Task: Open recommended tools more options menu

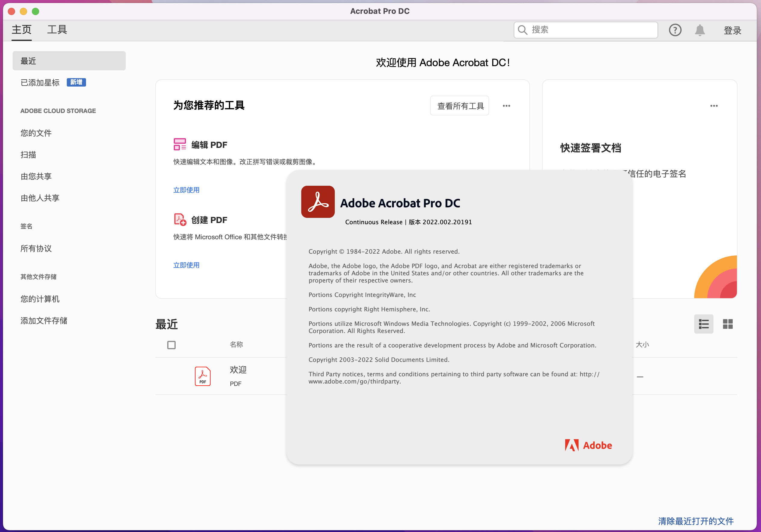Action: [506, 106]
